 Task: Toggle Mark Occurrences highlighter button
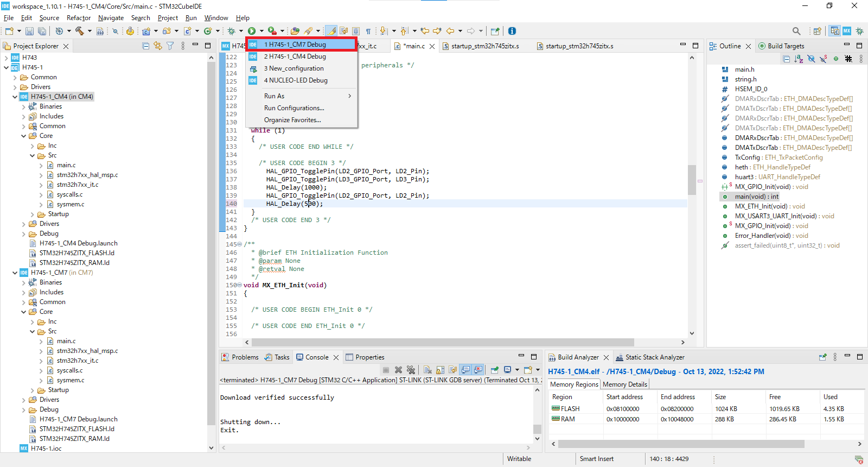point(331,31)
